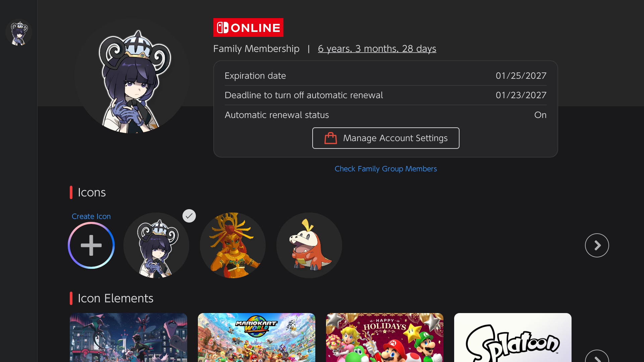
Task: Open Manage Account Settings
Action: pyautogui.click(x=386, y=138)
